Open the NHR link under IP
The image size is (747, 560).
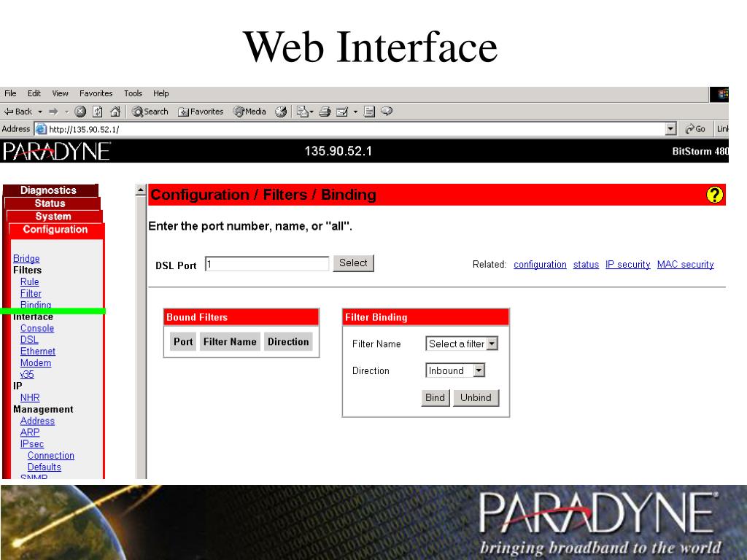tap(30, 397)
